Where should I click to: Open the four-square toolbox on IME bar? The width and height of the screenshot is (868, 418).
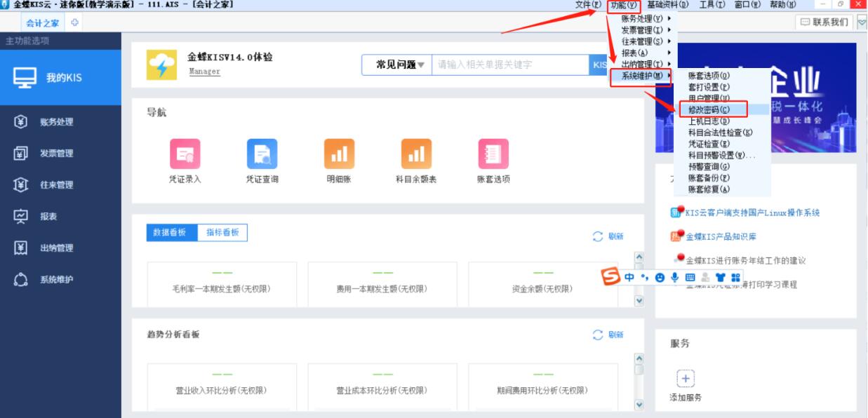click(x=735, y=278)
